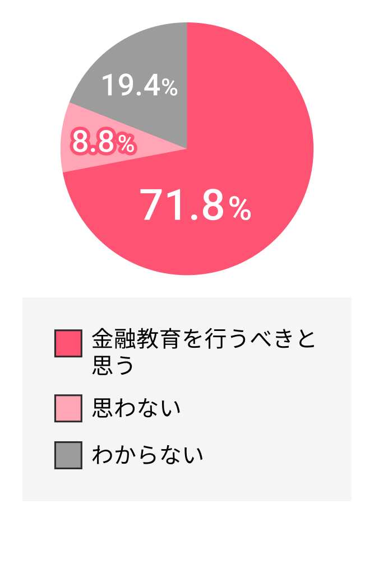Click empty gray legend area below わからない
This screenshot has width=374, height=588.
(x=187, y=485)
